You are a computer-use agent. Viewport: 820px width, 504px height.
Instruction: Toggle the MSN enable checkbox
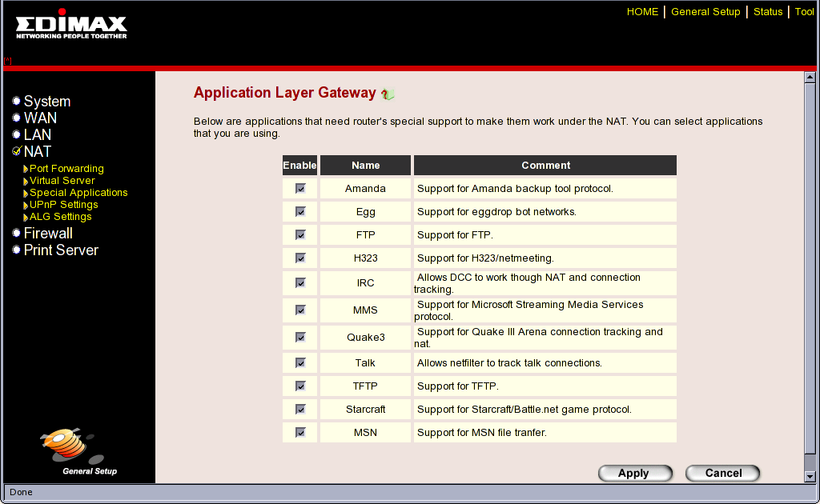[x=300, y=433]
